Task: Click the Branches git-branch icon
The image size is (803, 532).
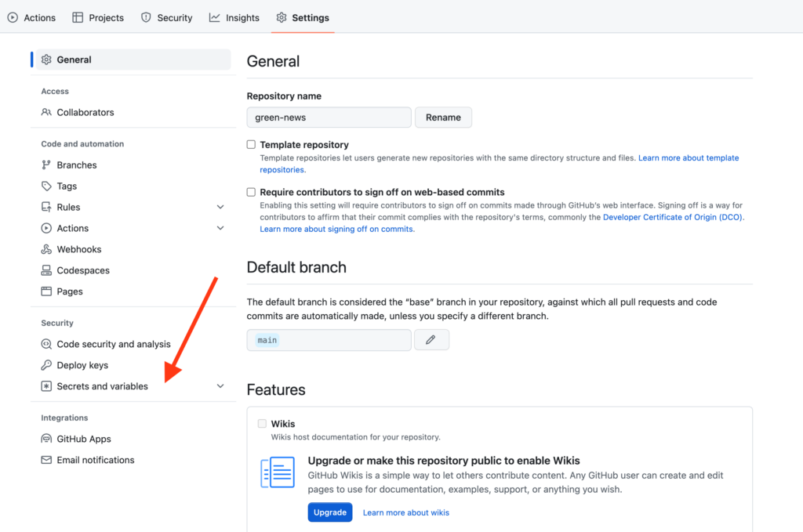Action: point(46,165)
